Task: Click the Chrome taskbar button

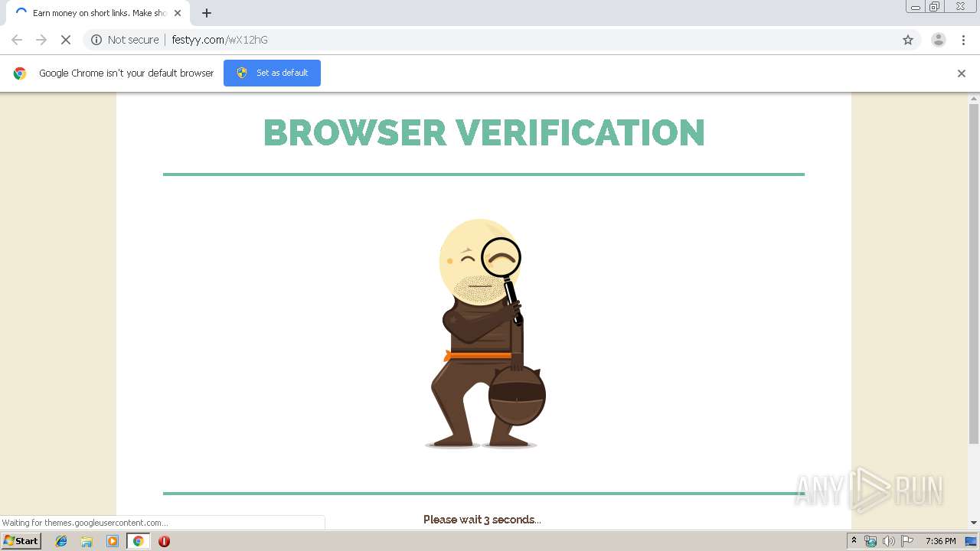Action: click(138, 541)
